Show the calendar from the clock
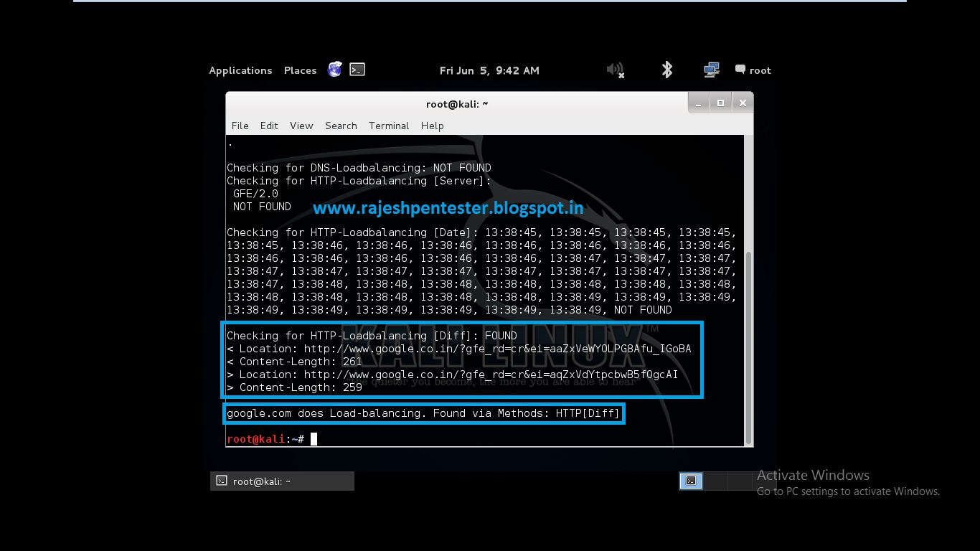Viewport: 980px width, 551px height. 489,70
